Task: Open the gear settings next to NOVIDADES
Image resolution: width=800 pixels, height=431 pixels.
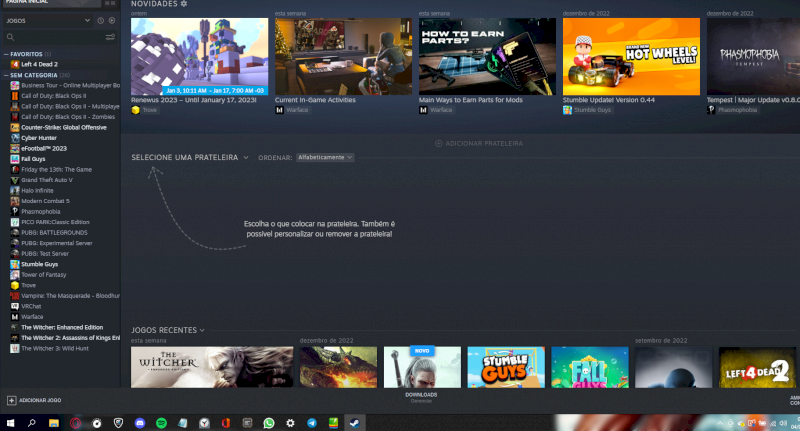Action: pyautogui.click(x=184, y=4)
